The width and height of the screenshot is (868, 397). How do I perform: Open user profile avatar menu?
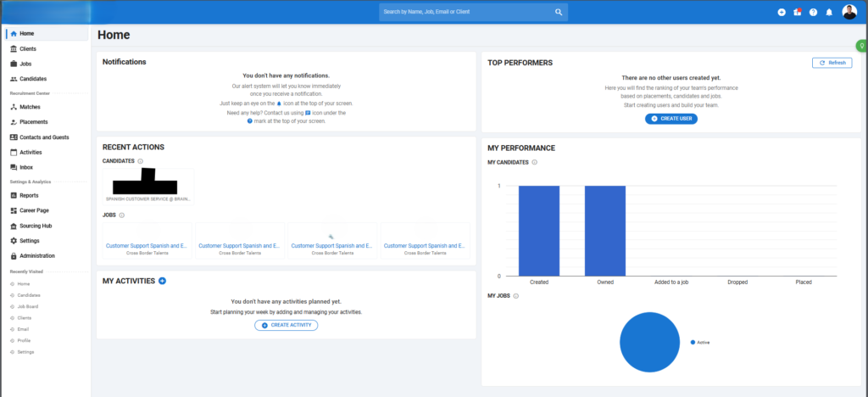[x=849, y=12]
